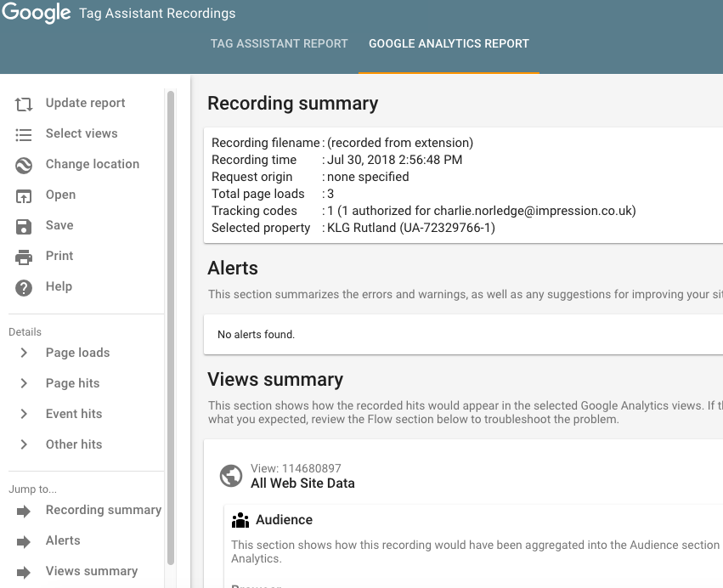Click the Update report refresh icon

point(24,104)
